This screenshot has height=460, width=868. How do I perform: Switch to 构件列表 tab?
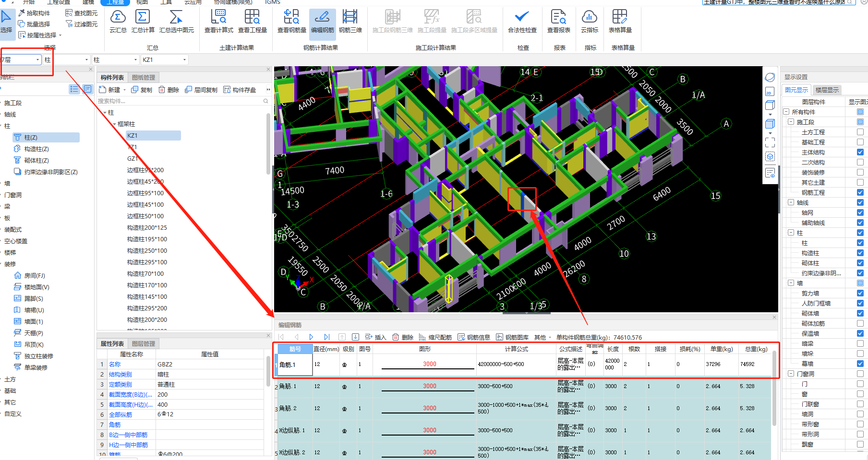(x=112, y=77)
